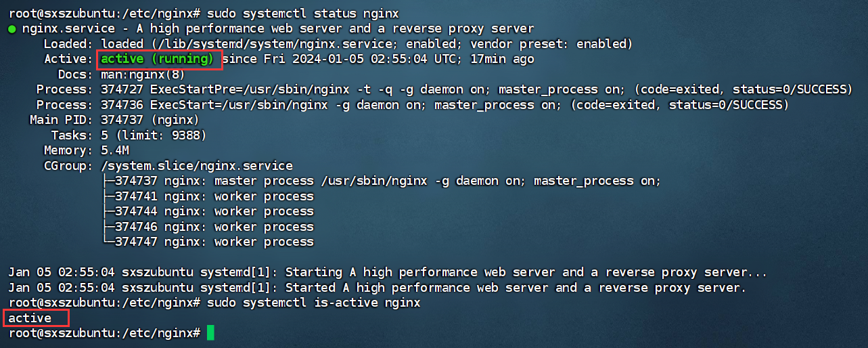Click the 'active' output of is-active
The height and width of the screenshot is (348, 868).
click(x=30, y=318)
